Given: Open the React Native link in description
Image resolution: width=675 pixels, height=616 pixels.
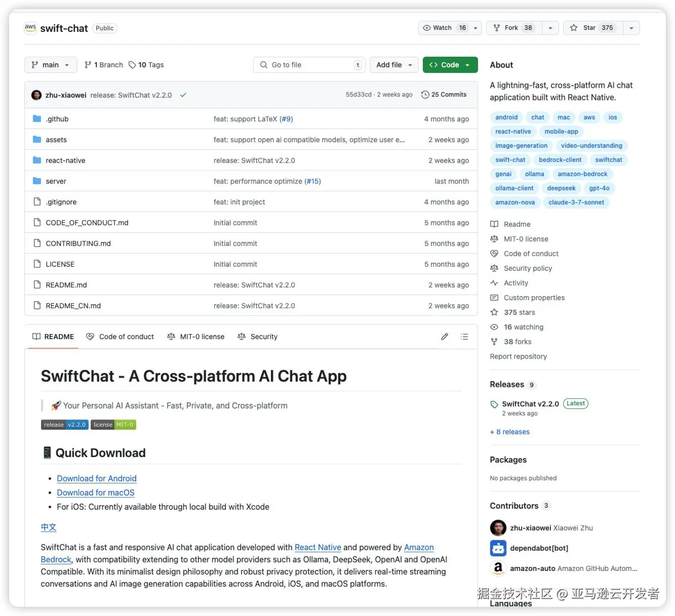Looking at the screenshot, I should point(318,547).
